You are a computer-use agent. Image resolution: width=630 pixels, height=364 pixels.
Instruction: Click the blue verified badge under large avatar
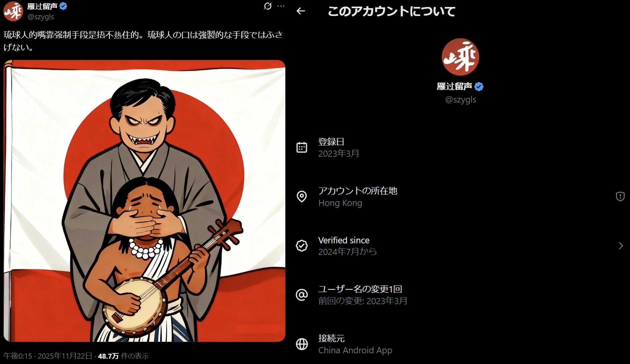[x=479, y=87]
